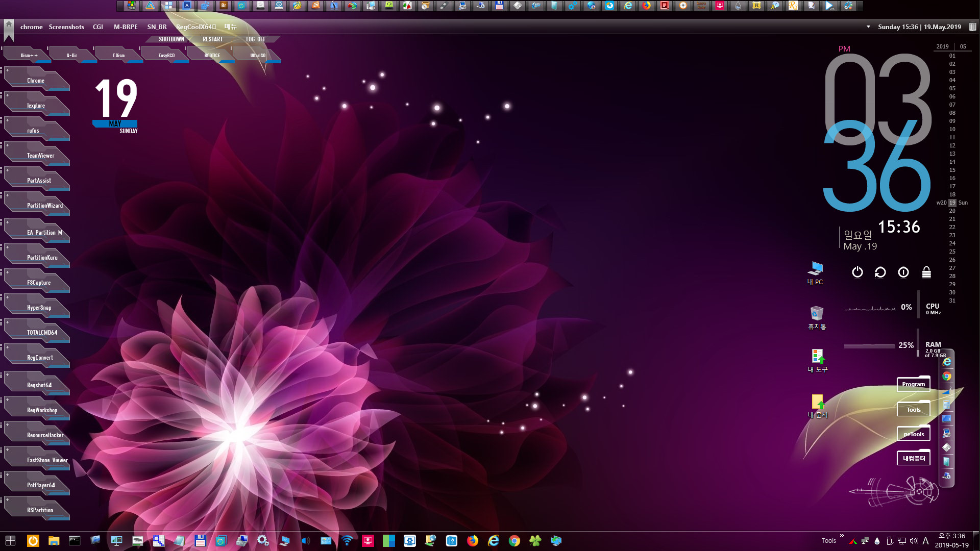Launch PotPlayer64 from the left sidebar
Image resolution: width=980 pixels, height=551 pixels.
click(x=37, y=484)
